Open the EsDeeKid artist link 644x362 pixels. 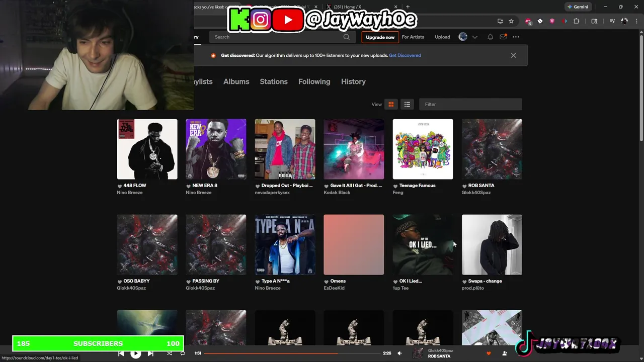(334, 288)
